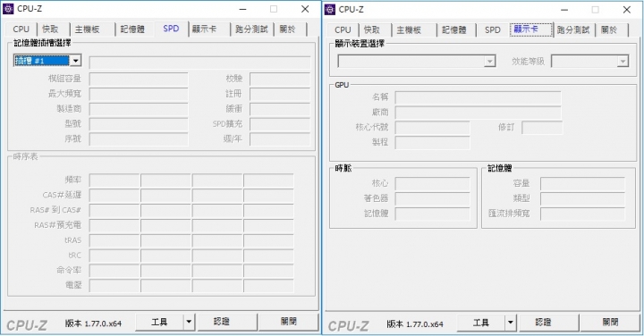Click 認證 button in right window
644x336 pixels.
[549, 323]
